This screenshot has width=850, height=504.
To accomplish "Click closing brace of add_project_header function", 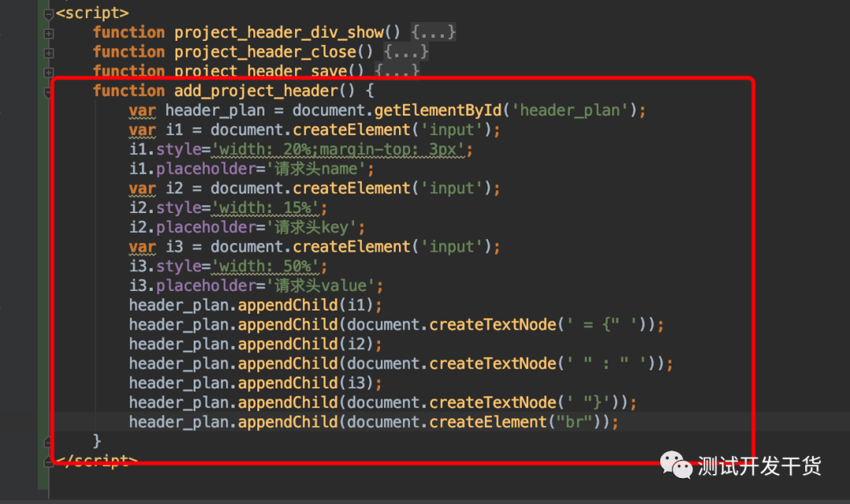I will [97, 440].
